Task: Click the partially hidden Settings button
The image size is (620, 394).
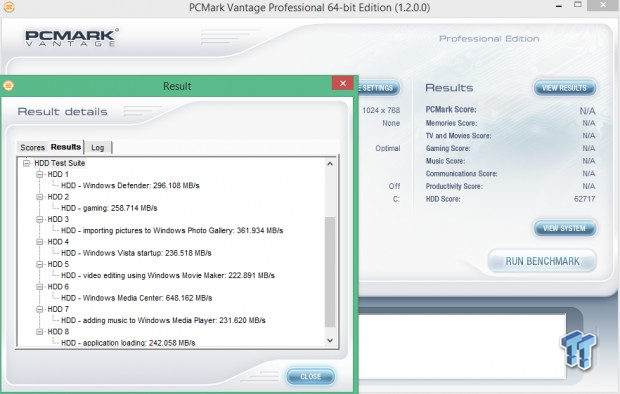Action: click(x=379, y=88)
